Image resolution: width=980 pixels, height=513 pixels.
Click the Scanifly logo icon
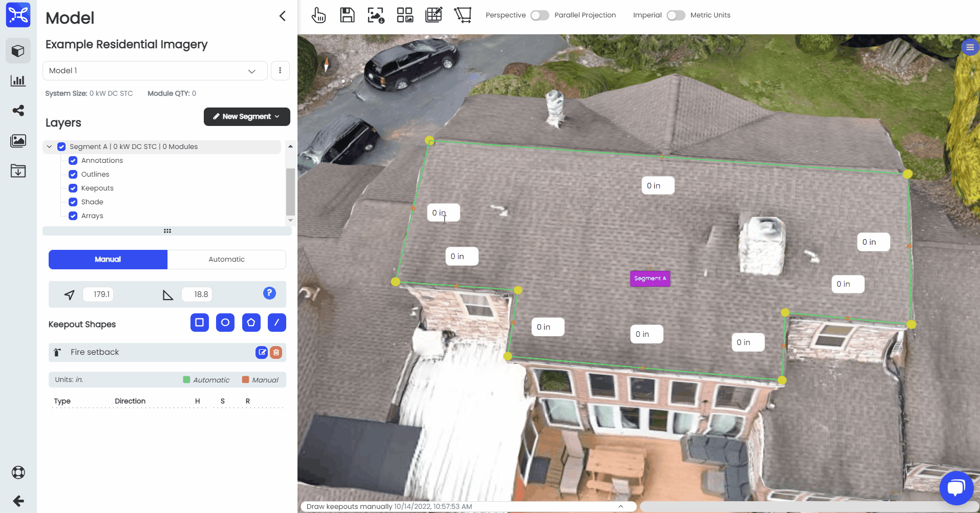coord(18,15)
